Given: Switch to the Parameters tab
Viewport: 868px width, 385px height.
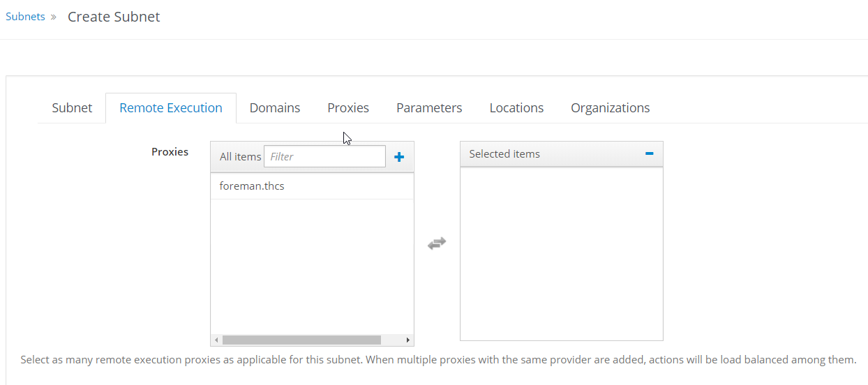Looking at the screenshot, I should pyautogui.click(x=429, y=108).
